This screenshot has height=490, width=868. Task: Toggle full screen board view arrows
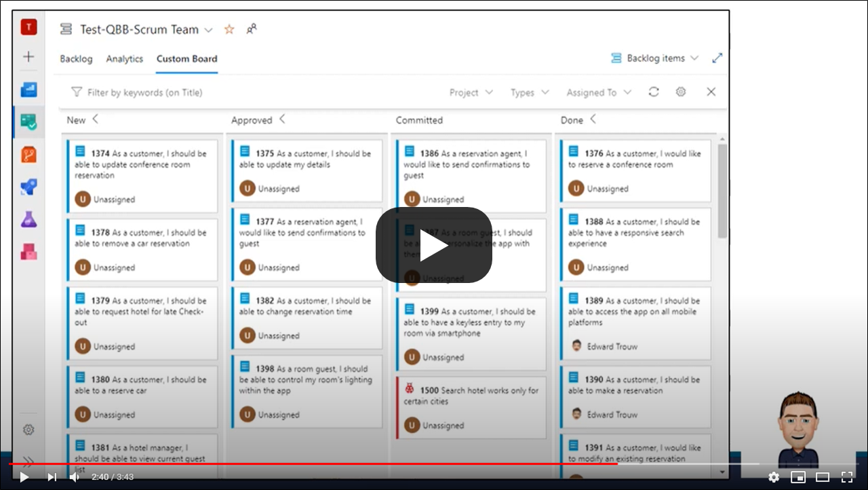click(717, 58)
